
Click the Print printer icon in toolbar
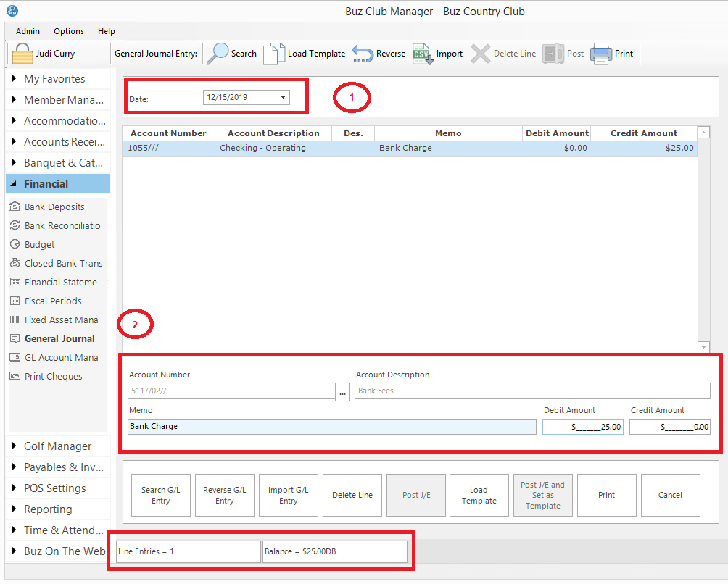(601, 54)
